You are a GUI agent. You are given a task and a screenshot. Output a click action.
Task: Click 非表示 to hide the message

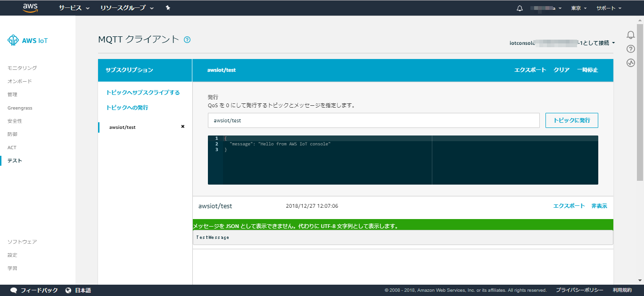[x=599, y=206]
